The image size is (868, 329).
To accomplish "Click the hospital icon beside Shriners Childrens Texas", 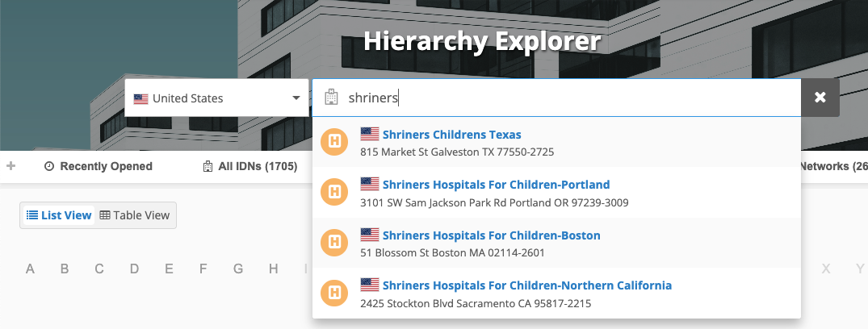I will (x=334, y=142).
